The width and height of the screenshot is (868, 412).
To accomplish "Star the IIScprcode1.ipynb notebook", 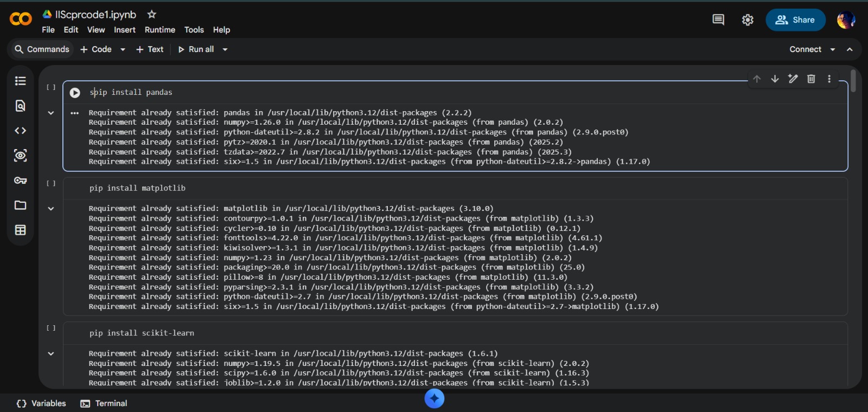I will point(152,15).
